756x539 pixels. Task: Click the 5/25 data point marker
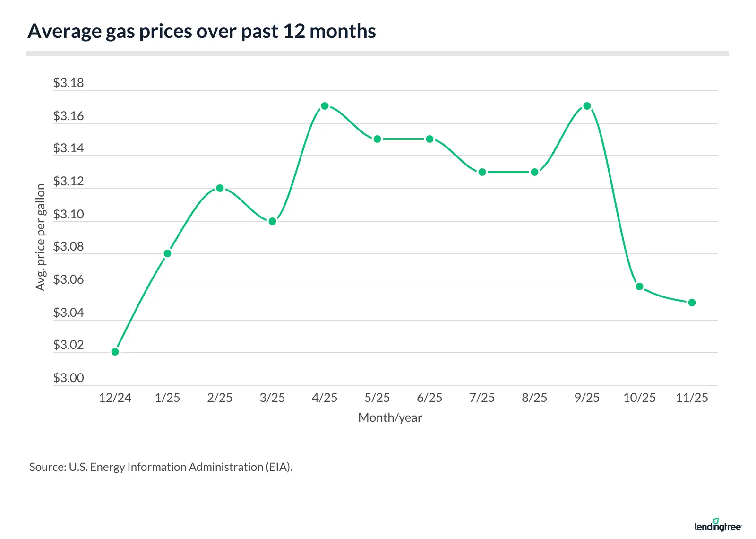(x=377, y=139)
